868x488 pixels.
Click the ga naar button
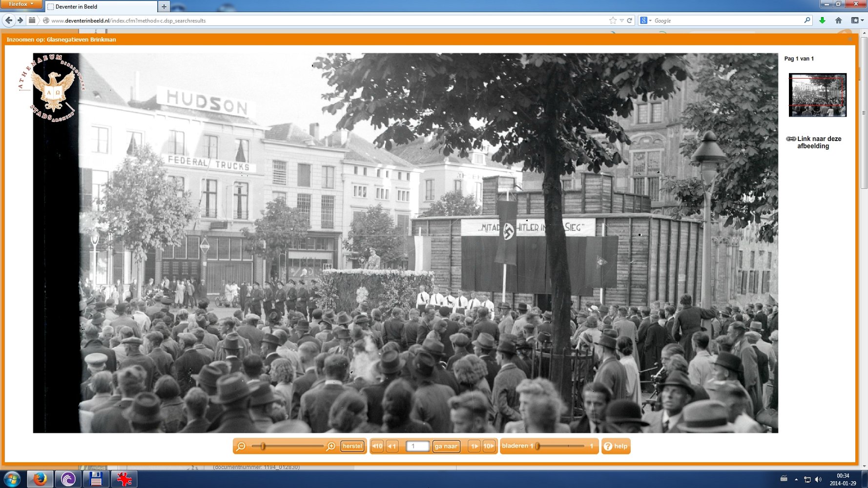(446, 446)
